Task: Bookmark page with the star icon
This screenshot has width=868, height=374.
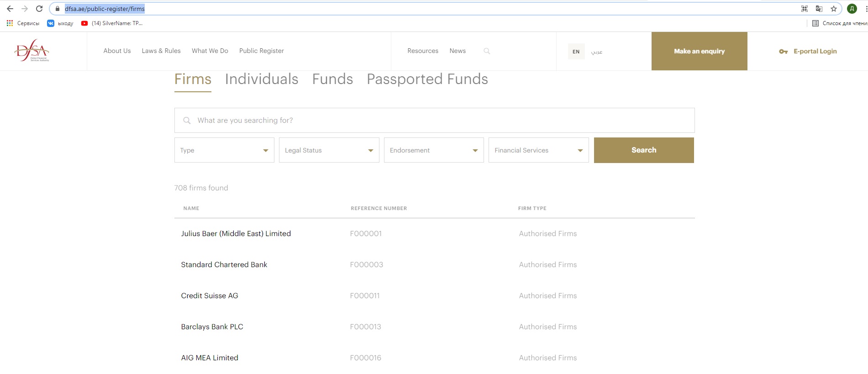Action: 834,9
